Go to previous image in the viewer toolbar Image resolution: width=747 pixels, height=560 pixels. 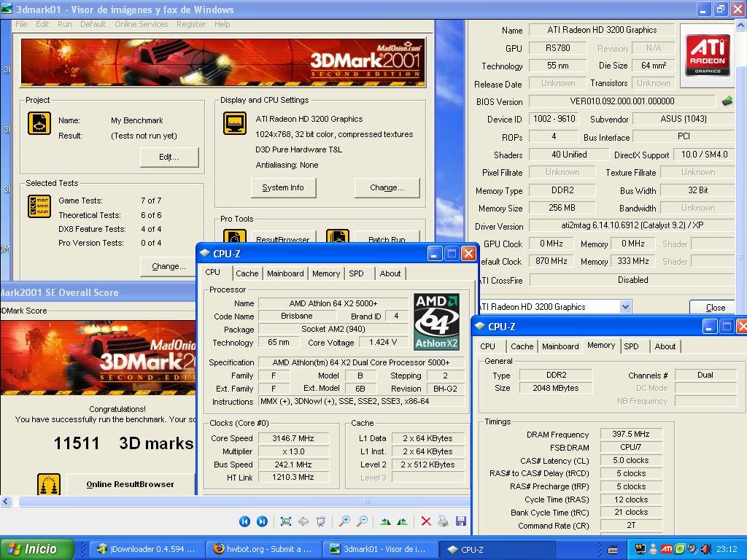tap(244, 521)
